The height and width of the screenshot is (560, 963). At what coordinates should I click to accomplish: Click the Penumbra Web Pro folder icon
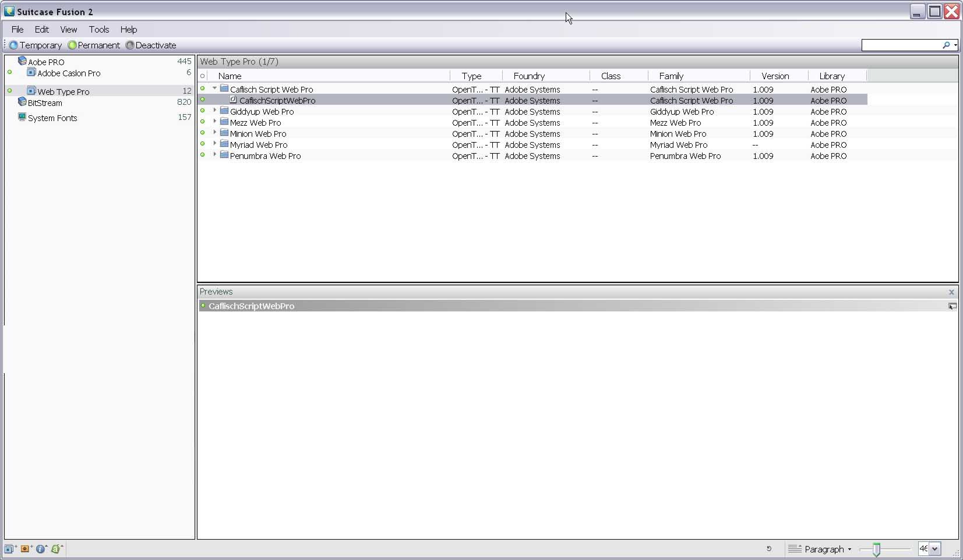coord(224,155)
